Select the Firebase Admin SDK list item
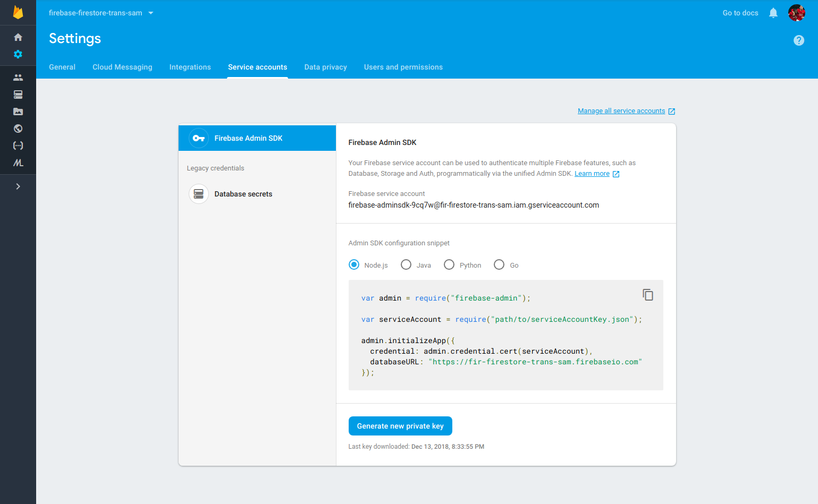Image resolution: width=818 pixels, height=504 pixels. 257,138
